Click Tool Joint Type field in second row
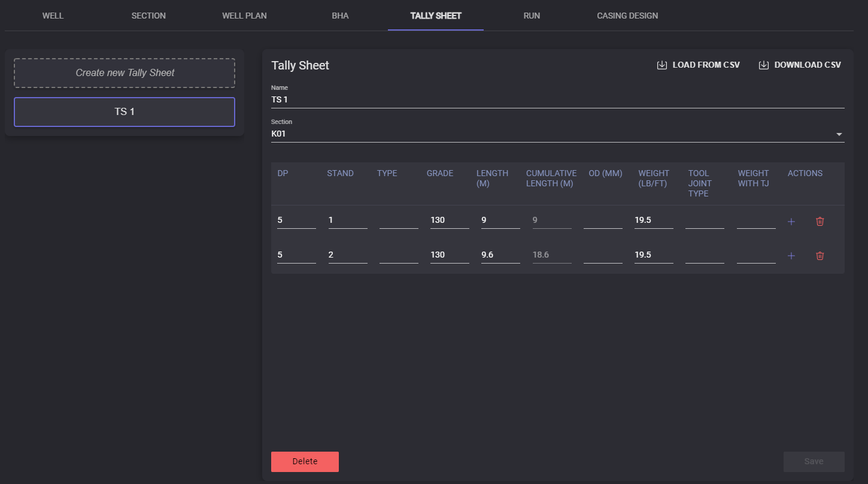Viewport: 868px width, 484px height. [x=704, y=255]
